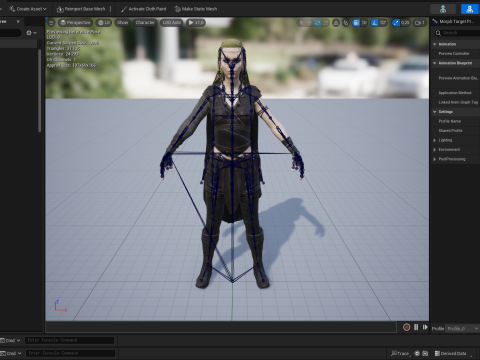Switch to the Skeleton editor mode icon
This screenshot has width=480, height=360.
pyautogui.click(x=443, y=9)
